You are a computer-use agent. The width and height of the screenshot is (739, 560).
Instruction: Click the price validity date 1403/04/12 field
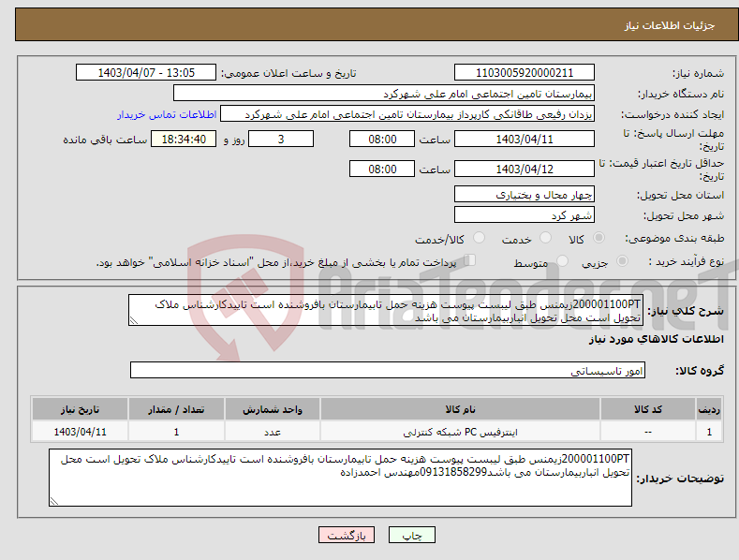pyautogui.click(x=525, y=169)
